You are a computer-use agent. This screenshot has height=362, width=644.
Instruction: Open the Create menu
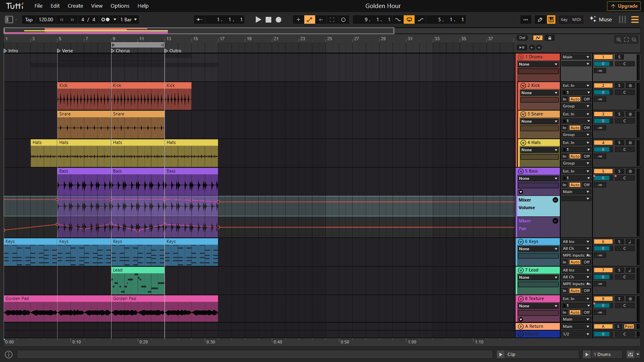[x=75, y=6]
